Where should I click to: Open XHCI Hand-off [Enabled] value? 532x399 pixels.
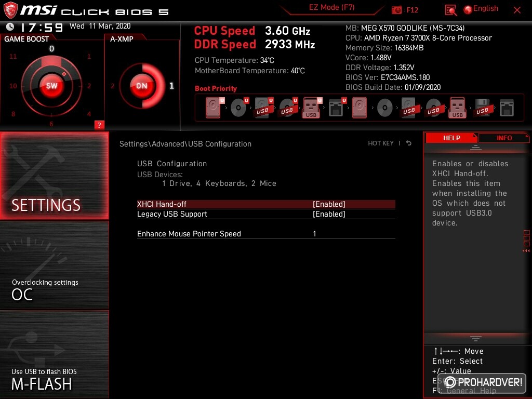(329, 204)
